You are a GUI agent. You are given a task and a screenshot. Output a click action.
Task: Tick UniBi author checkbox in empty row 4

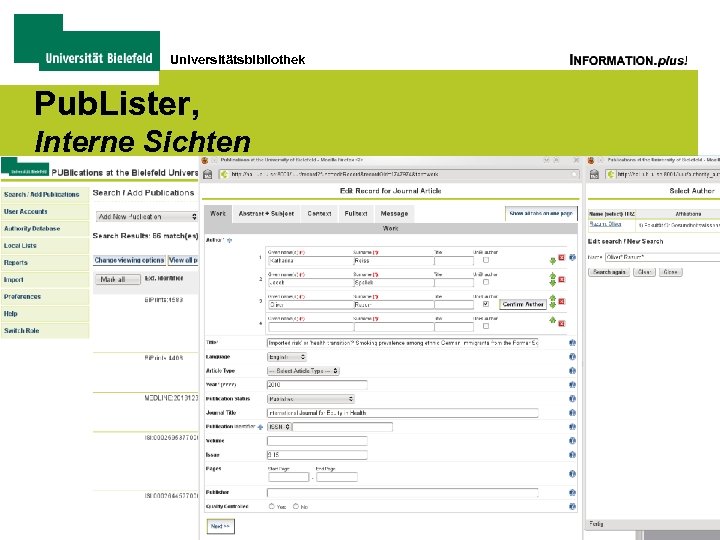pos(486,326)
